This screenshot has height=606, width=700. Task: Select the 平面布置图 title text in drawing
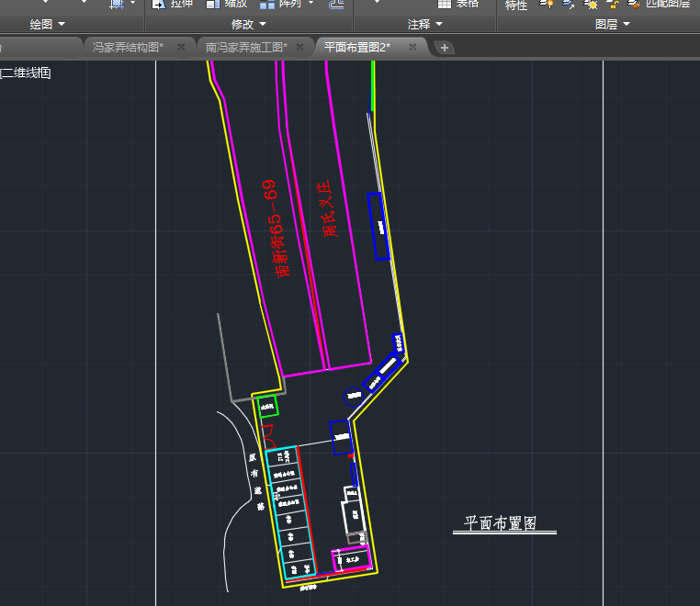coord(500,523)
